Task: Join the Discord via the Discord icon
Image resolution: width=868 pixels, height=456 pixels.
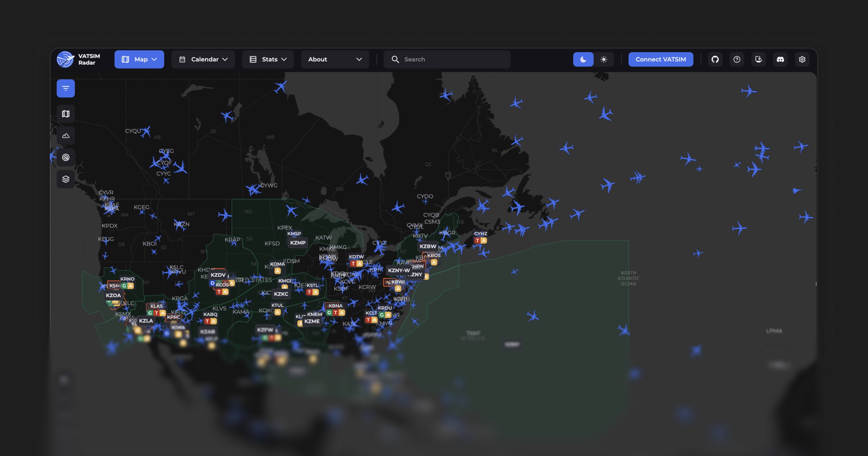Action: 780,59
